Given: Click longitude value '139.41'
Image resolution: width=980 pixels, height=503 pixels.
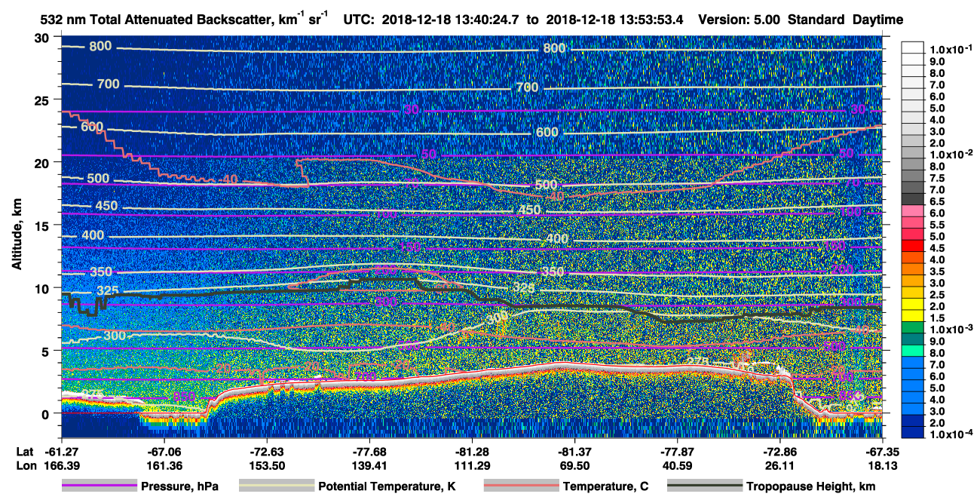Looking at the screenshot, I should pos(370,465).
